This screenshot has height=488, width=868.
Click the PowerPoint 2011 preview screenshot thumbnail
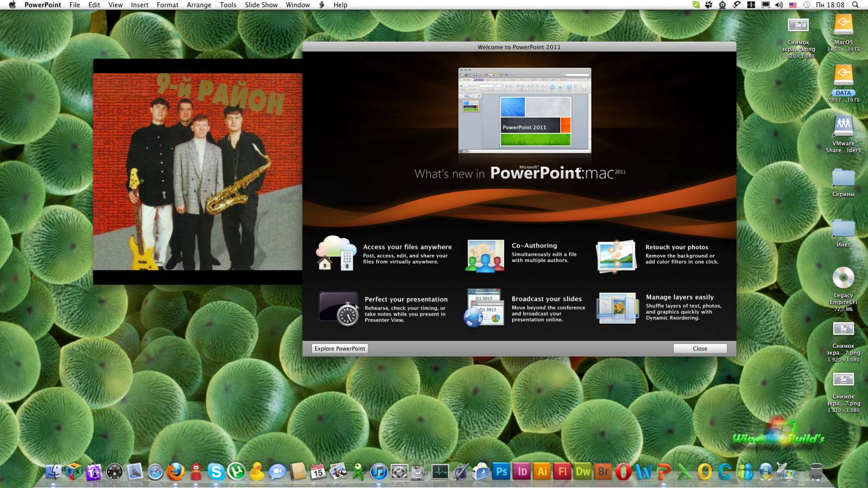click(525, 111)
